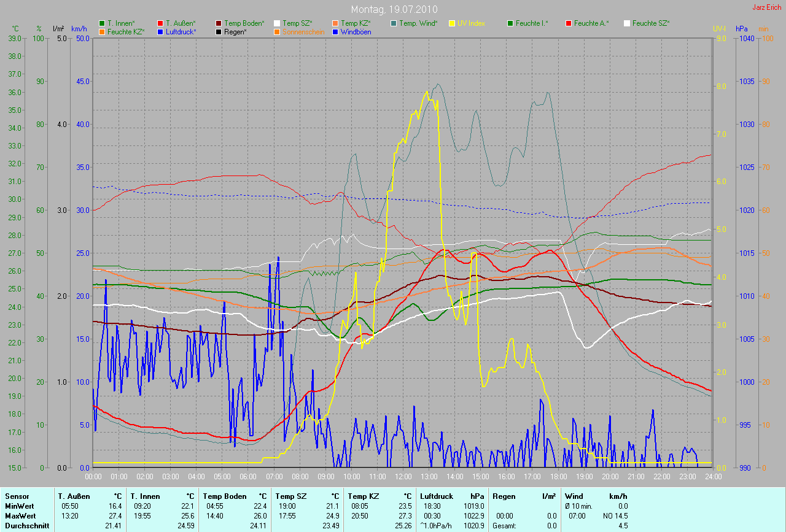This screenshot has width=786, height=532.
Task: Click the Luftdruck minimum value 1019.0
Action: pyautogui.click(x=474, y=506)
